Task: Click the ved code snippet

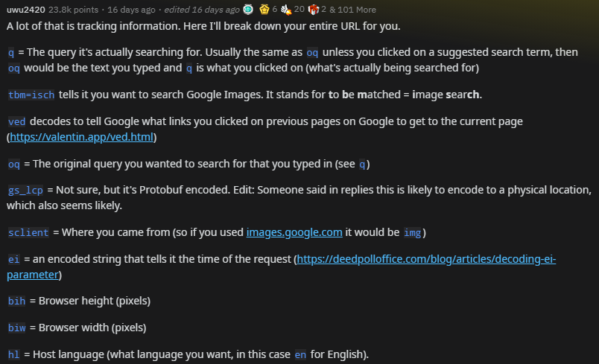Action: click(x=17, y=122)
